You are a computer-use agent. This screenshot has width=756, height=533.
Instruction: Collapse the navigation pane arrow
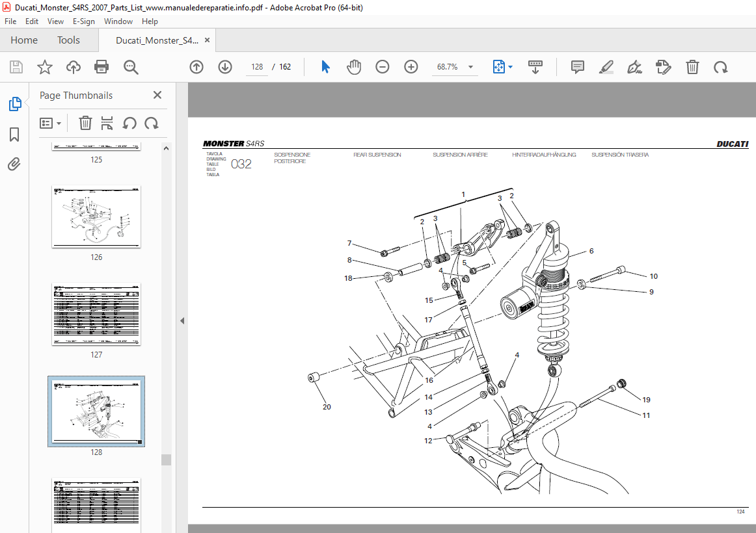point(182,320)
